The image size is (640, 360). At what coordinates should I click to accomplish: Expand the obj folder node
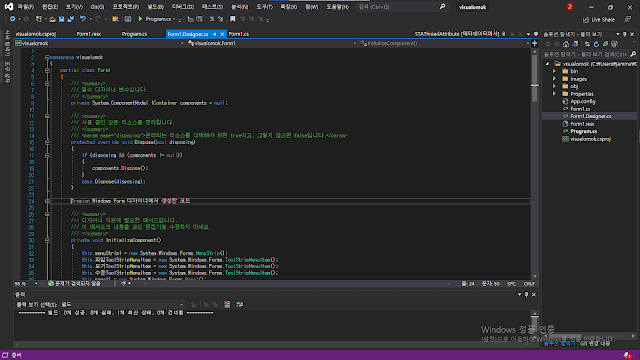click(x=554, y=87)
